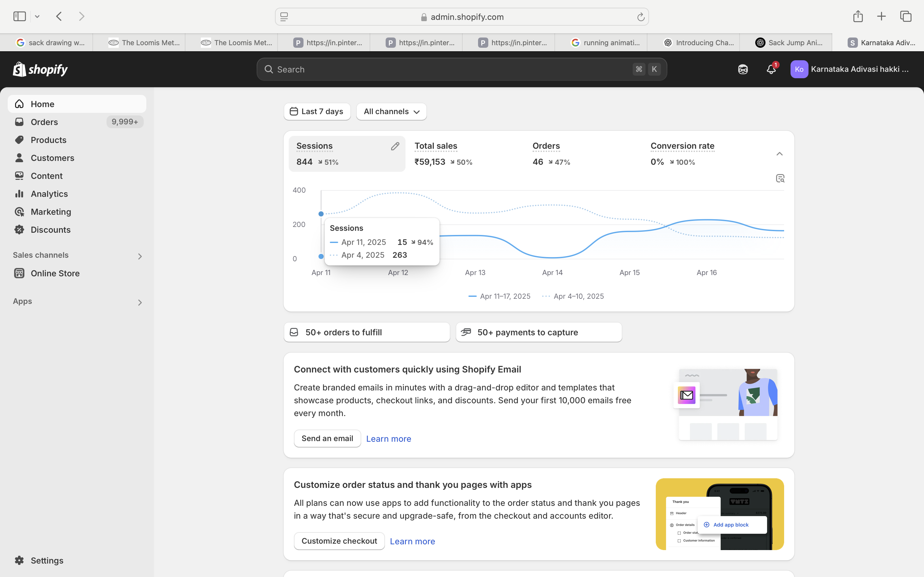This screenshot has height=577, width=924.
Task: Open the Last 7 days date picker
Action: (317, 112)
